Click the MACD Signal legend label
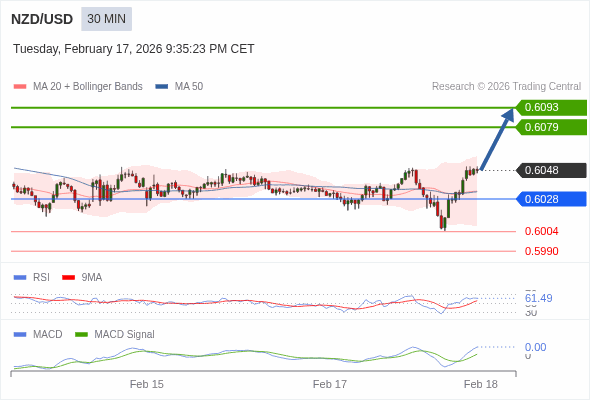 [x=124, y=335]
